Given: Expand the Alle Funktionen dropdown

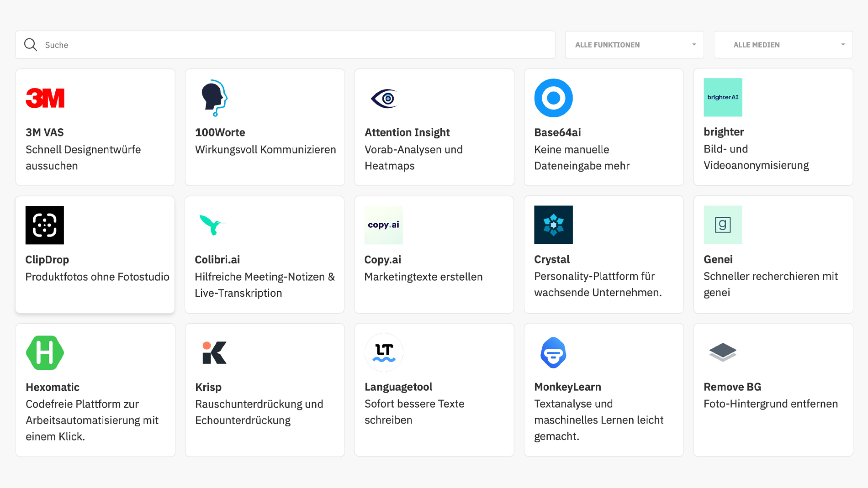Looking at the screenshot, I should click(634, 45).
